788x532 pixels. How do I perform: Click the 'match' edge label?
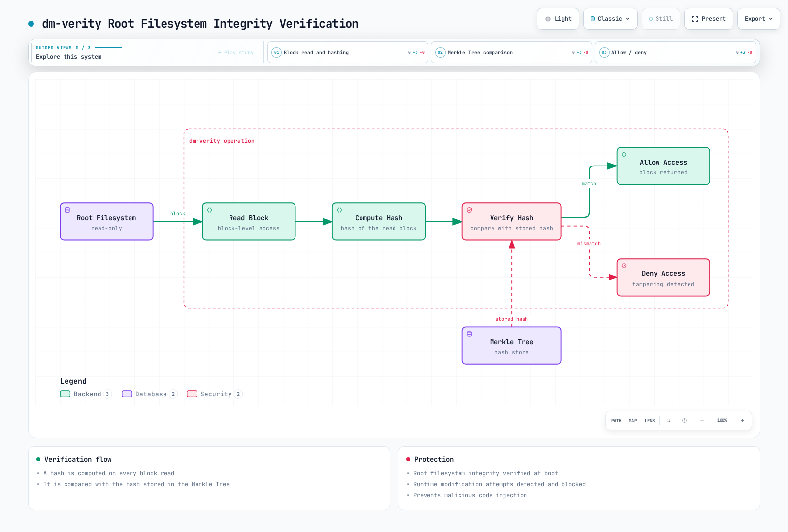click(589, 184)
